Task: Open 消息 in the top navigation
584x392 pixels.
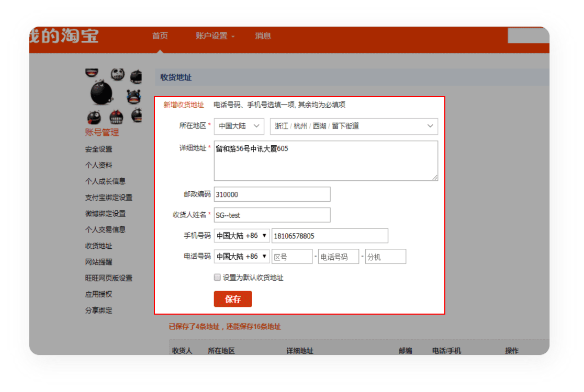Action: click(263, 36)
